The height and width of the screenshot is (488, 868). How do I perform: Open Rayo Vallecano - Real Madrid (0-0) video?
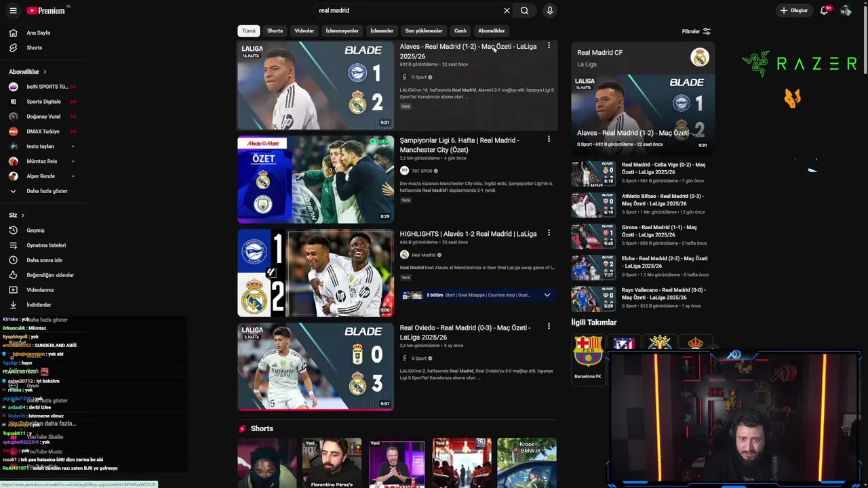[x=642, y=298]
